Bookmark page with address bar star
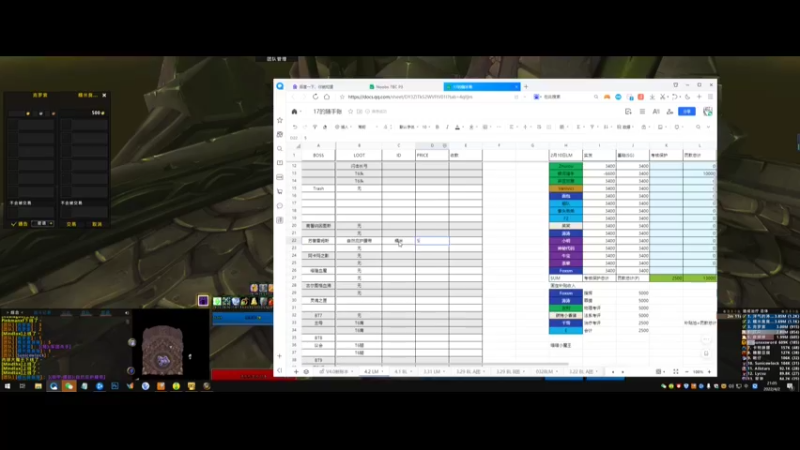This screenshot has width=800, height=450. tap(342, 97)
